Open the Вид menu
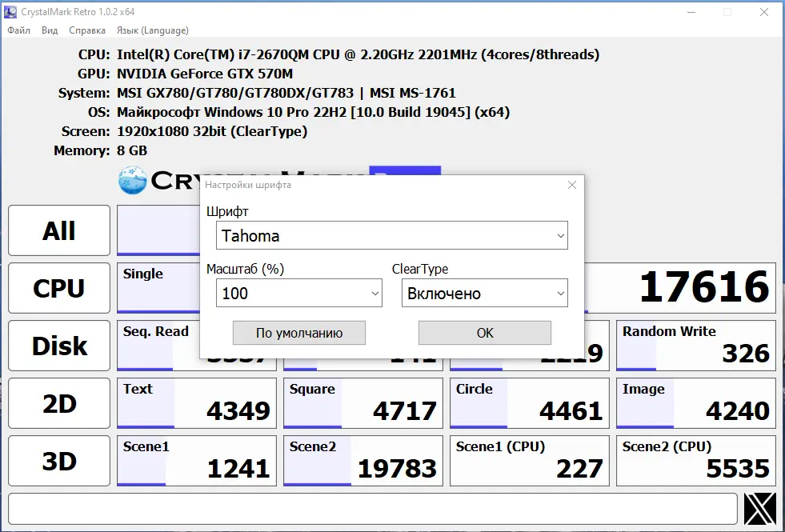The width and height of the screenshot is (785, 532). point(49,30)
